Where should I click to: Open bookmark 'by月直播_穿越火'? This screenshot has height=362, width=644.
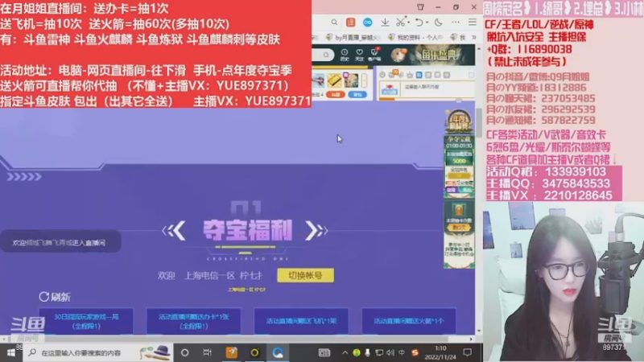coord(353,37)
